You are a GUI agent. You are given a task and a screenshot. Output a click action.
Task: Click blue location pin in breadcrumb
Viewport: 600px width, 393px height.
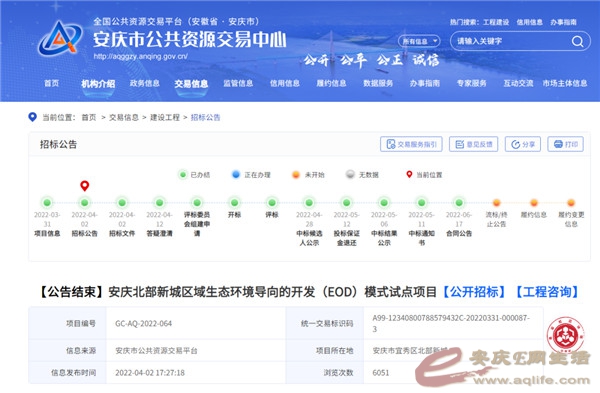[33, 117]
